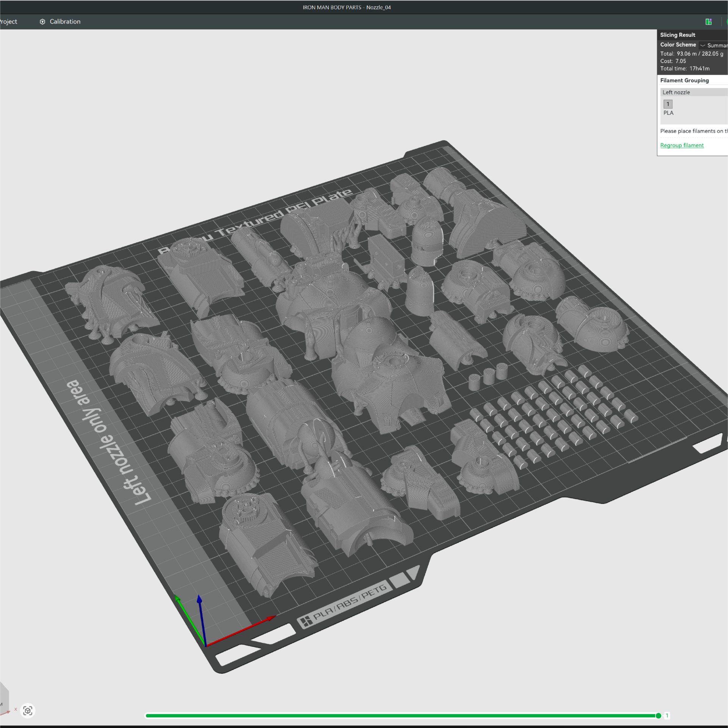Screen dimensions: 728x728
Task: Select the helmet faceplate model on plate
Action: pyautogui.click(x=427, y=241)
